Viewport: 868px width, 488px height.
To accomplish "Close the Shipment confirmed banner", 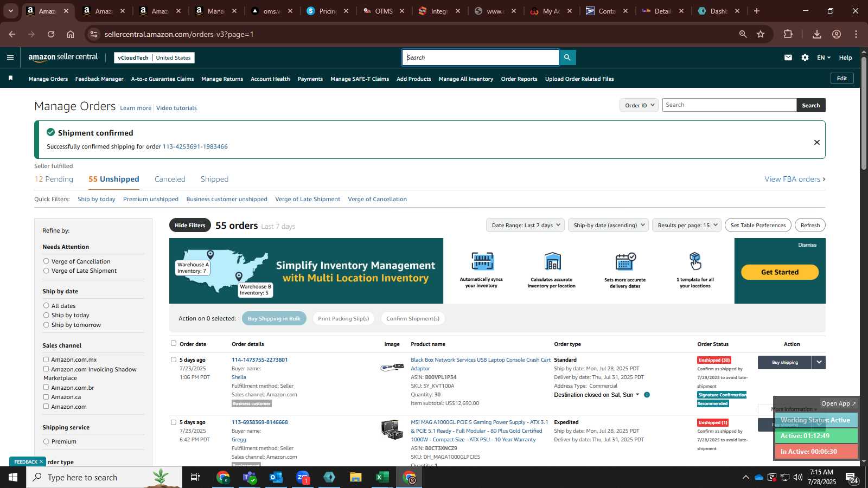I will point(816,142).
